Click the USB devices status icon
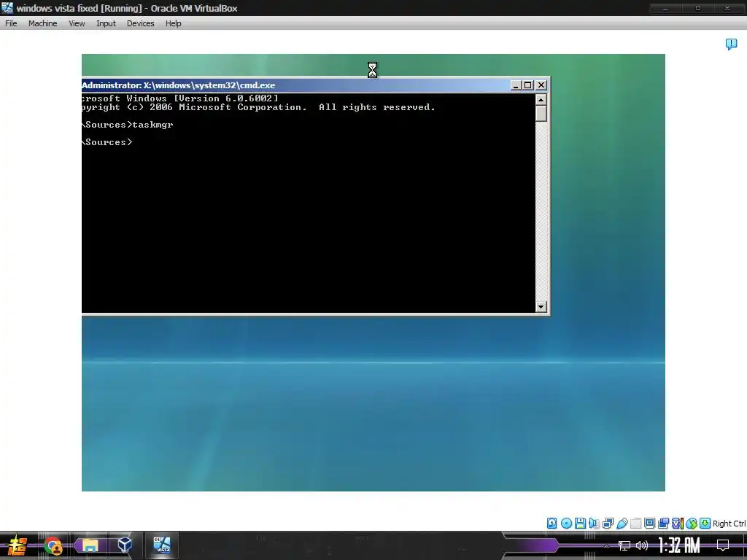The width and height of the screenshot is (747, 560). tap(622, 524)
